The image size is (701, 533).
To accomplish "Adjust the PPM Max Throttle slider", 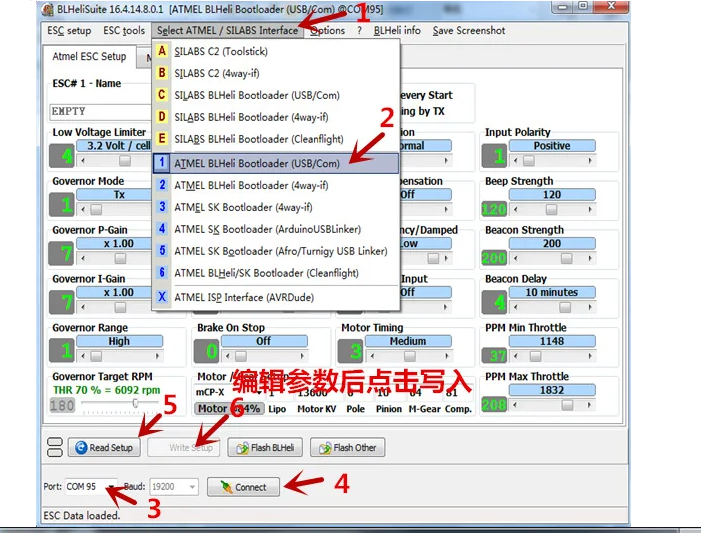I will [x=552, y=404].
